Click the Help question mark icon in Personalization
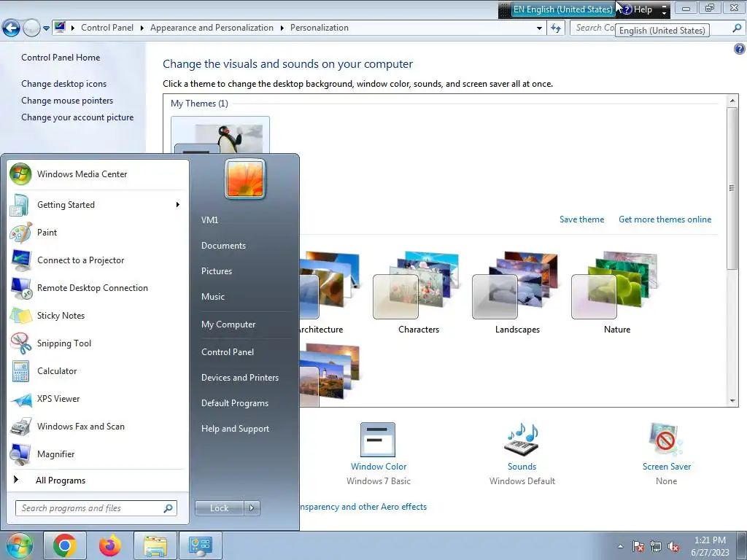This screenshot has width=747, height=560. pyautogui.click(x=739, y=49)
